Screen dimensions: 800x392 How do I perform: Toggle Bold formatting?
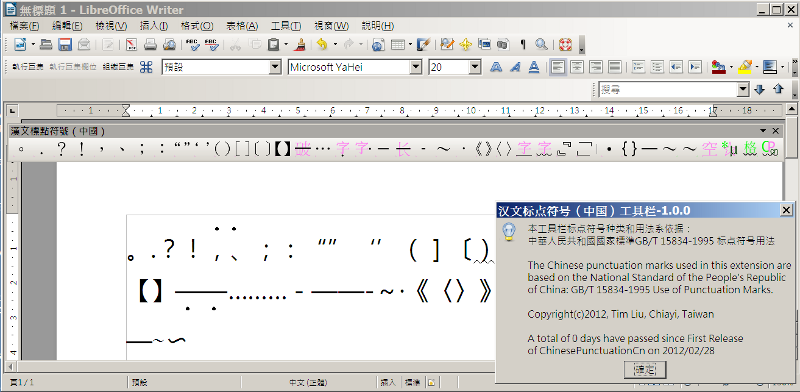click(x=496, y=67)
